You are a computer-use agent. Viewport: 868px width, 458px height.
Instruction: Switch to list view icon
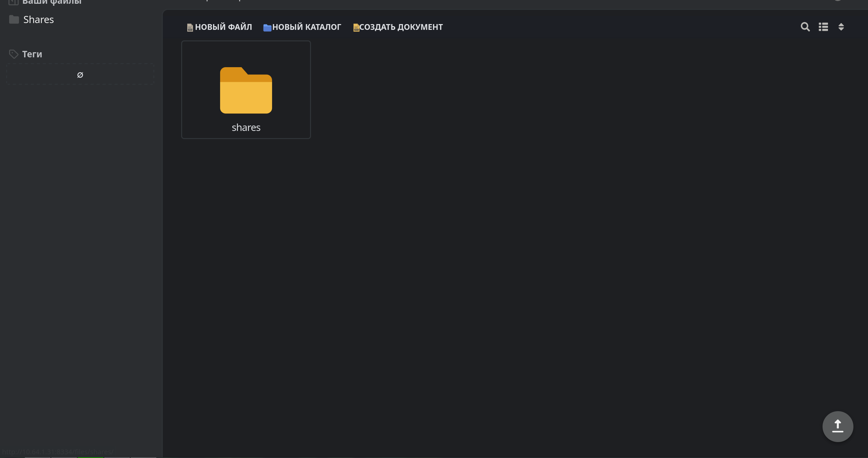(823, 27)
